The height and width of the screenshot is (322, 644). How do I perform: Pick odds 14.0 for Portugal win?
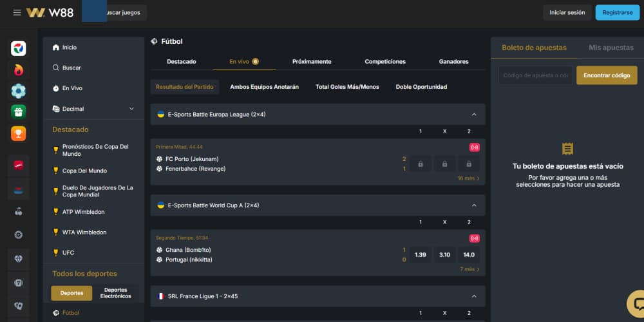[469, 255]
